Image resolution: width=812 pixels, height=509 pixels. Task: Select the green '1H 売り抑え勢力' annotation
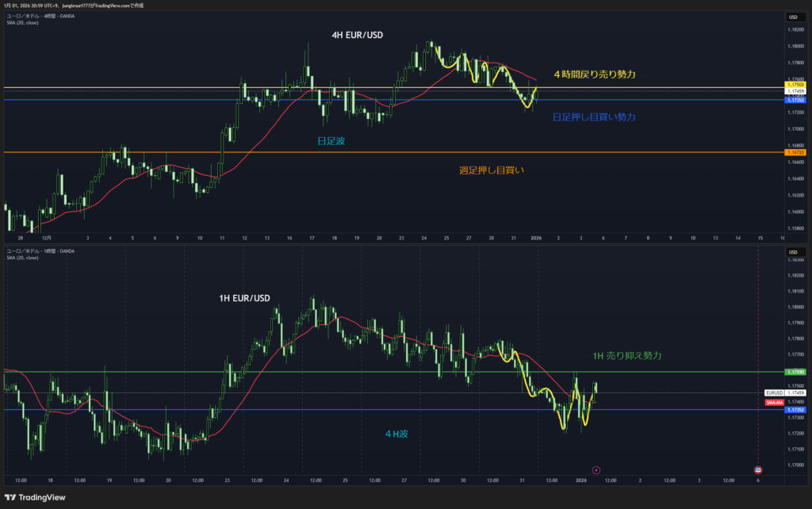coord(627,355)
